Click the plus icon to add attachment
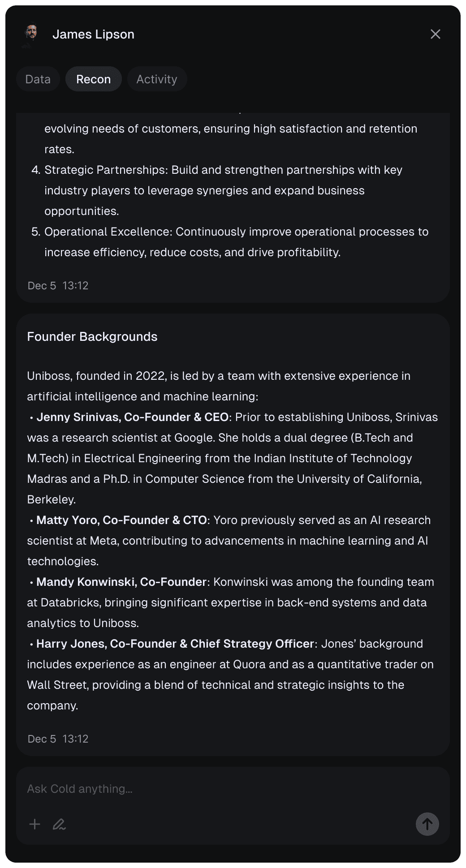 pyautogui.click(x=35, y=824)
